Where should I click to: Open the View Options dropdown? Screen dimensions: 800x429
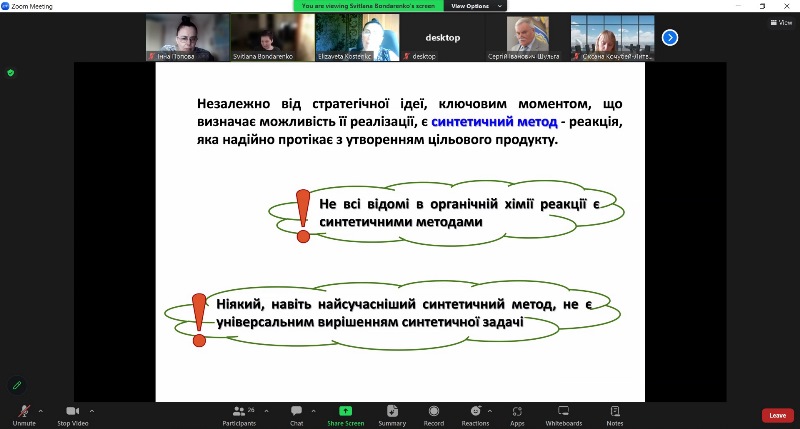pos(476,6)
